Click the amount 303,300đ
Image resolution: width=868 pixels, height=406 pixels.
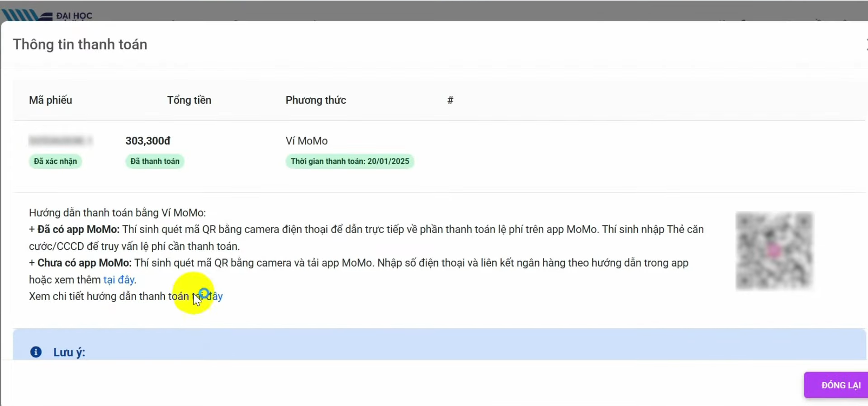pos(148,141)
